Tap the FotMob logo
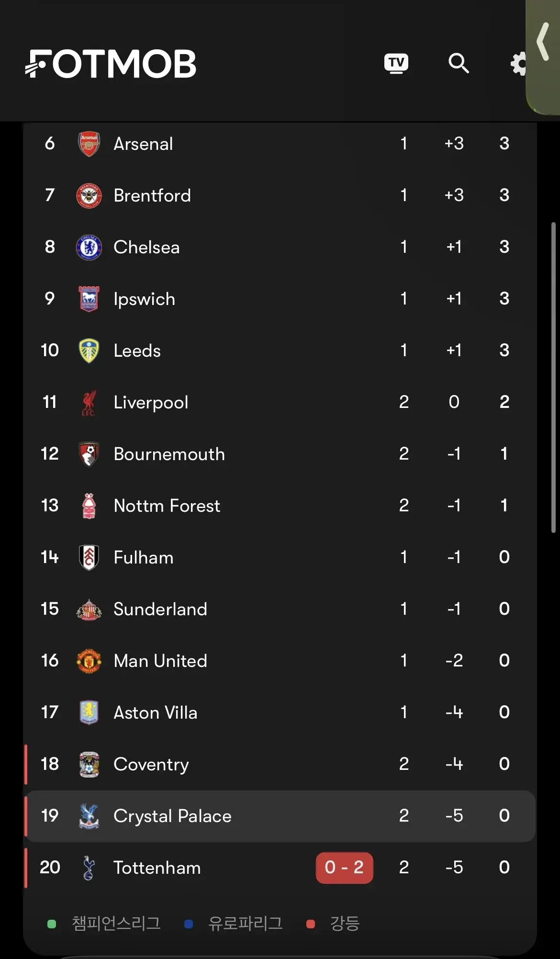 [111, 64]
